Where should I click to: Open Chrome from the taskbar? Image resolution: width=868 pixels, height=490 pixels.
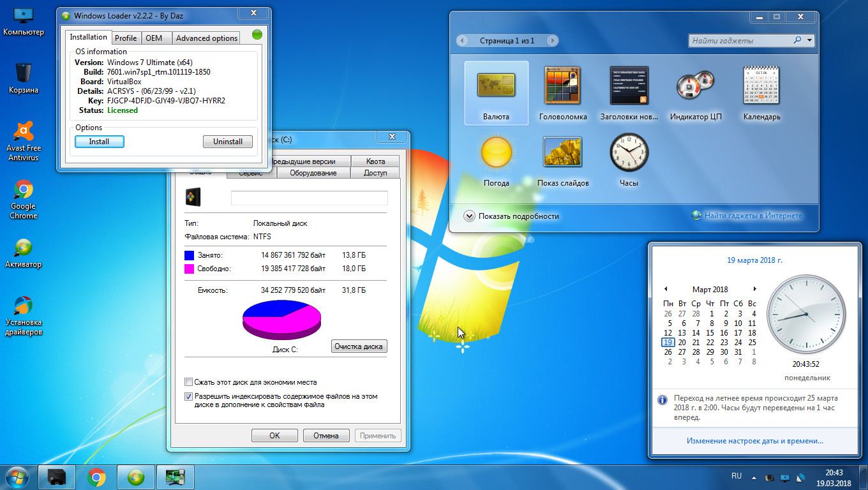(96, 477)
